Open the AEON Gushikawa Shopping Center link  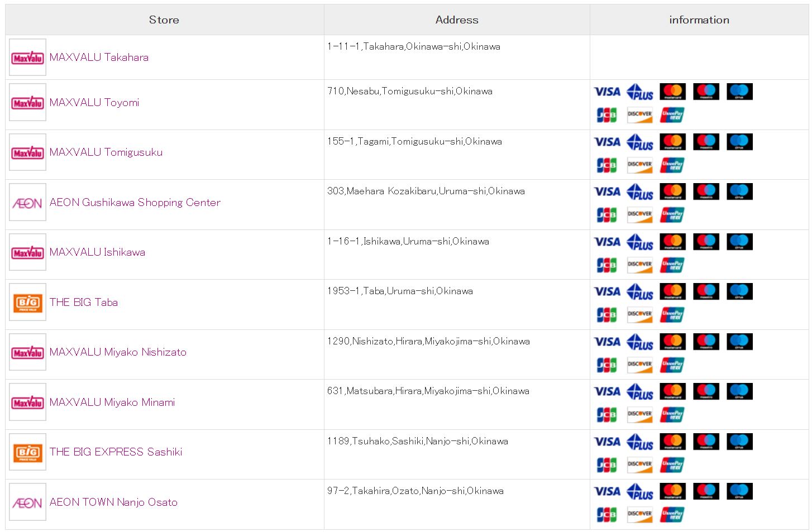135,202
